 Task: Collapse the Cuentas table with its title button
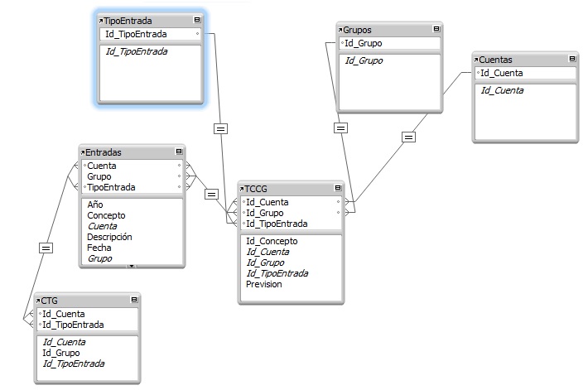click(571, 60)
